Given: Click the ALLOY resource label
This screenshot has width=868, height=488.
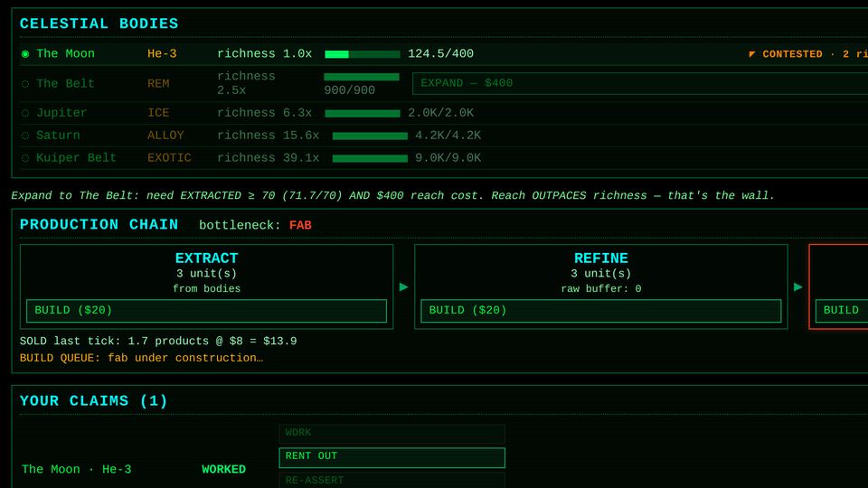Looking at the screenshot, I should [165, 136].
